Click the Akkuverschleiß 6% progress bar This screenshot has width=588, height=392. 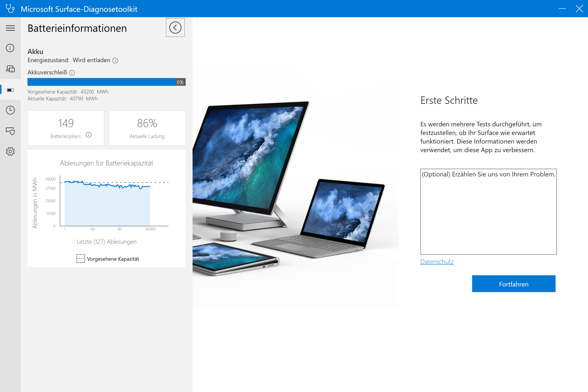pos(106,82)
